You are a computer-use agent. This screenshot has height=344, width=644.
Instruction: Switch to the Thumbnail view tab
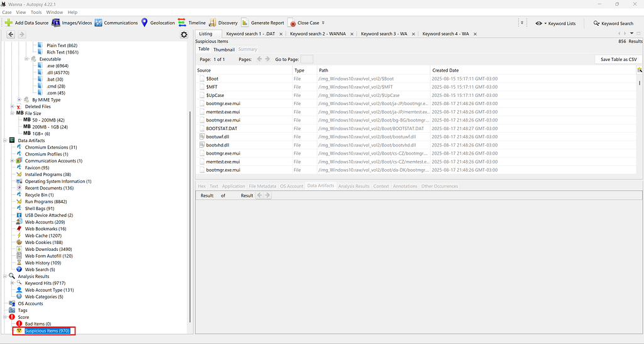coord(224,49)
